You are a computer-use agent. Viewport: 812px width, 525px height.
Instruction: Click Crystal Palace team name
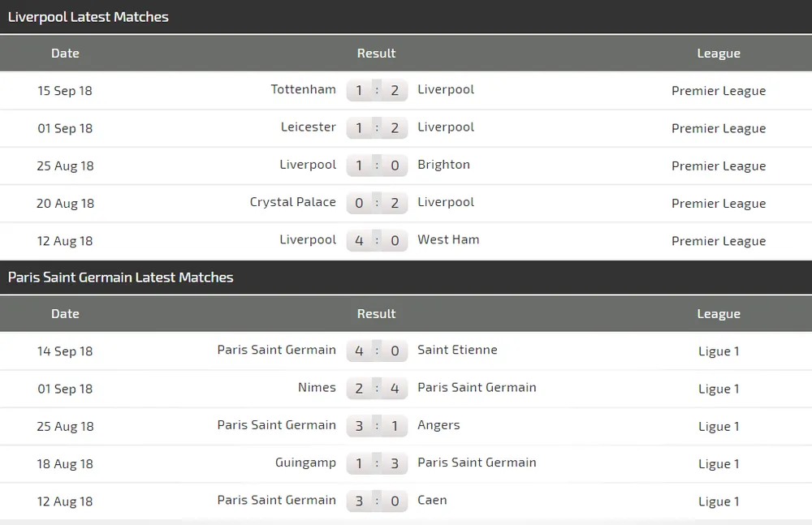coord(292,202)
